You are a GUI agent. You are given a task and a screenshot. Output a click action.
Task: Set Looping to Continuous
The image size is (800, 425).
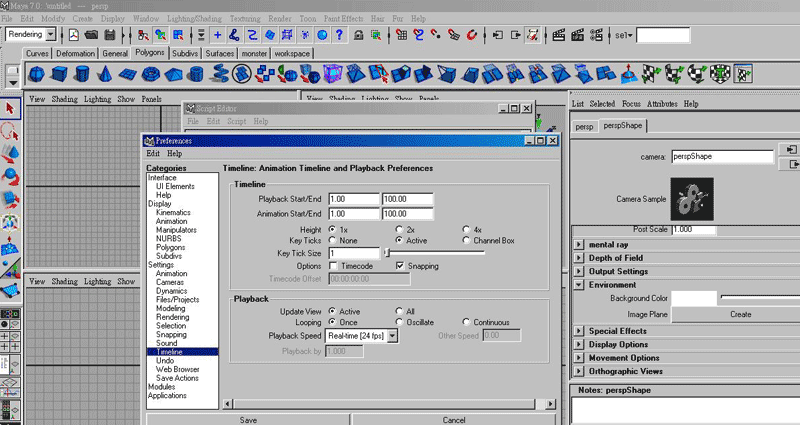466,322
